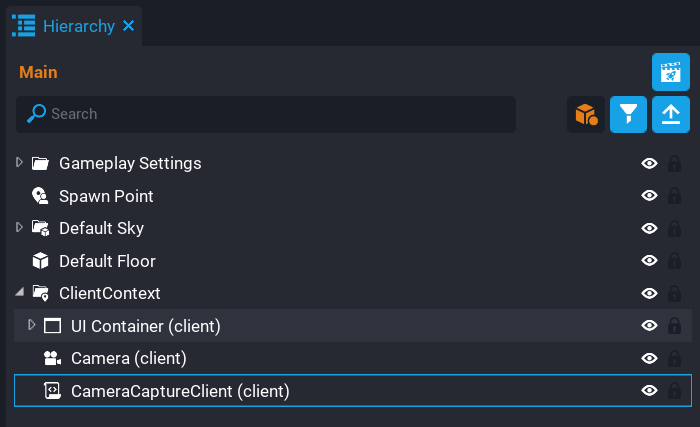700x427 pixels.
Task: Expand the Gameplay Settings folder
Action: [20, 163]
